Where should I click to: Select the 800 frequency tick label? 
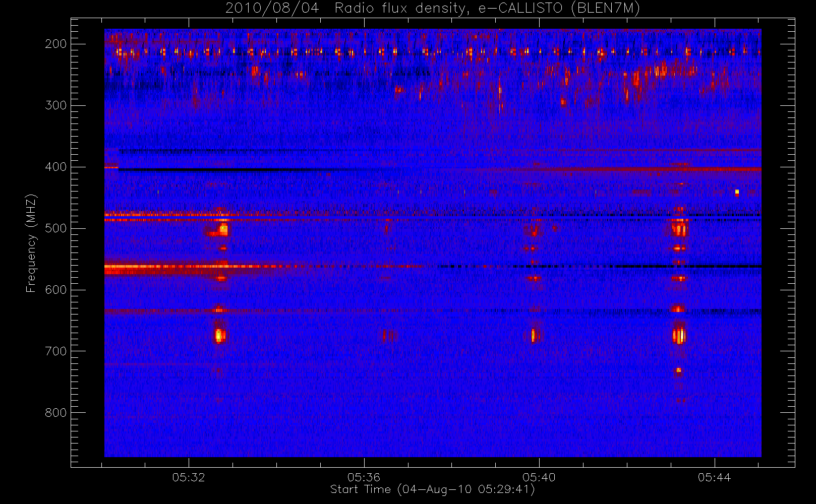pos(56,413)
